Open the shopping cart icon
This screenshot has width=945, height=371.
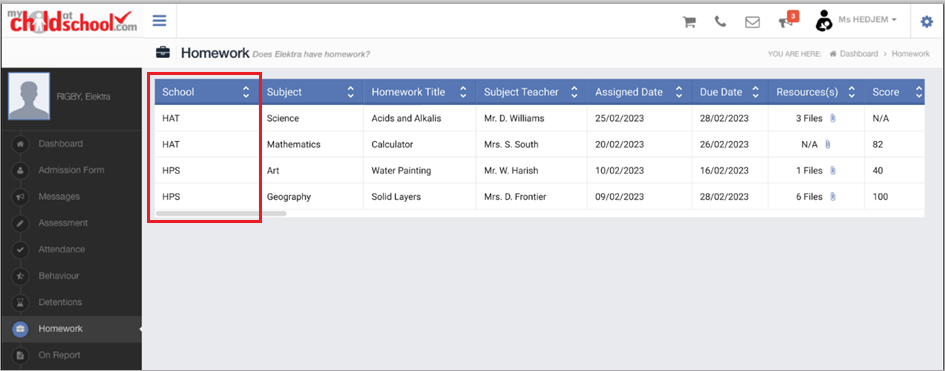point(689,22)
